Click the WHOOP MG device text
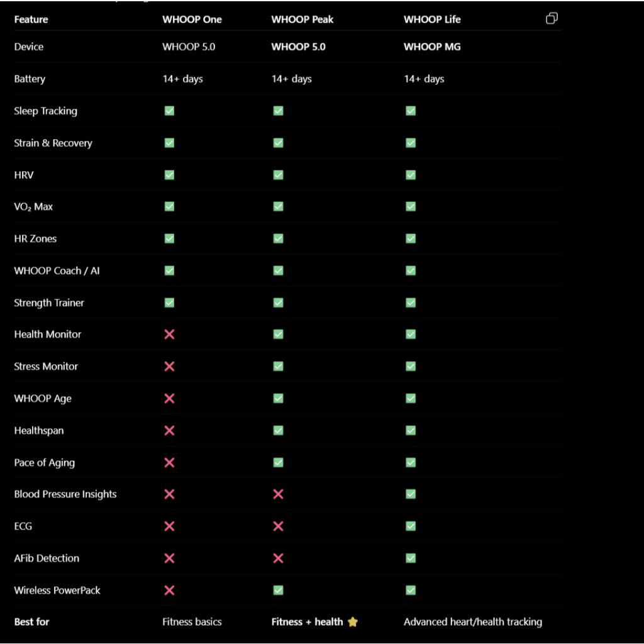The height and width of the screenshot is (644, 644). (x=432, y=47)
